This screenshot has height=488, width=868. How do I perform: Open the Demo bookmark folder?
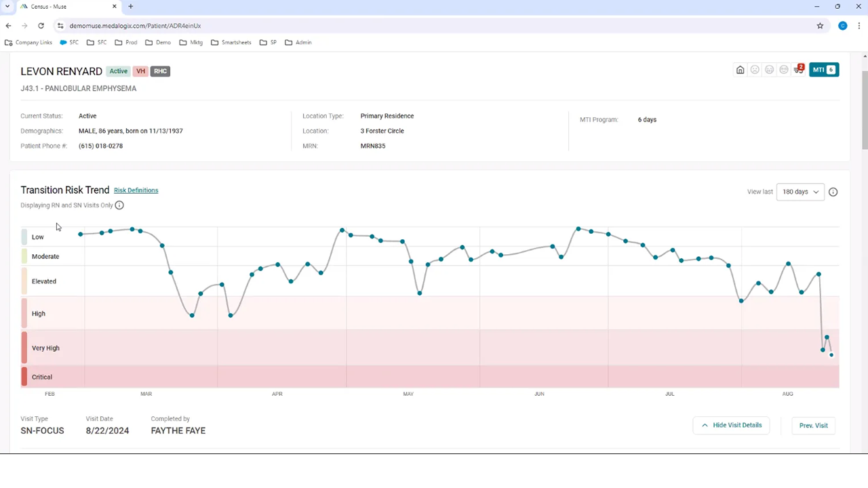click(x=158, y=42)
